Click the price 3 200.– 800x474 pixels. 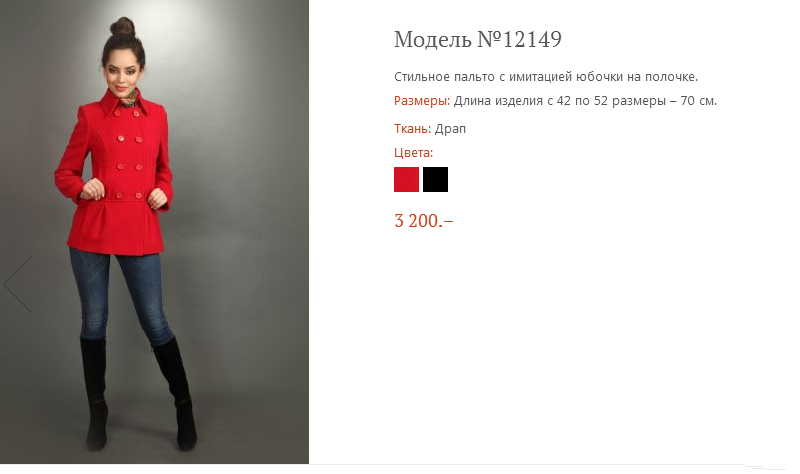point(423,221)
